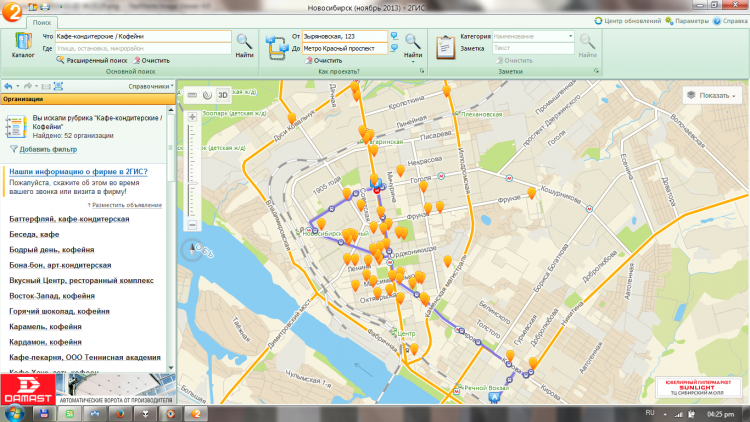The height and width of the screenshot is (422, 750).
Task: Click the Организации panel header
Action: tap(88, 99)
